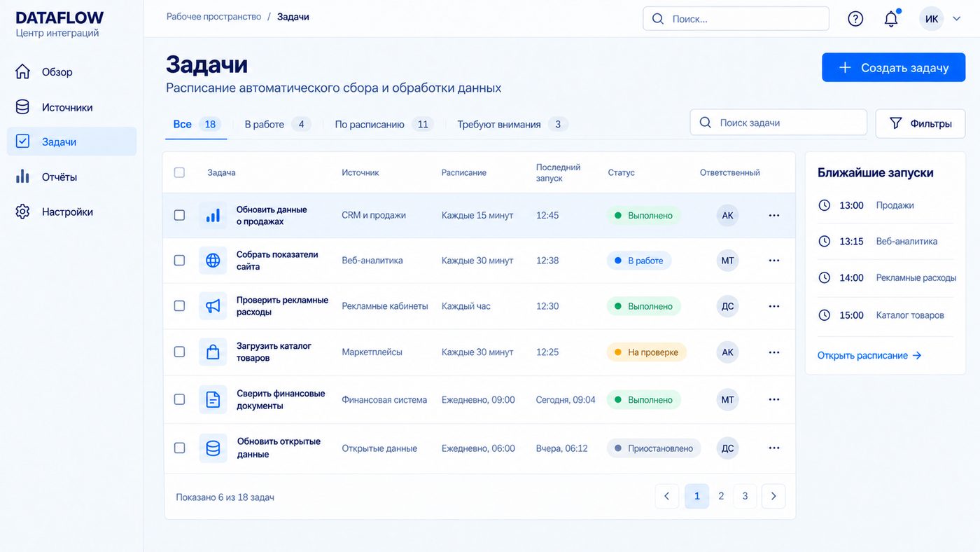Open more options for Собрать показатели сайта

coord(774,261)
